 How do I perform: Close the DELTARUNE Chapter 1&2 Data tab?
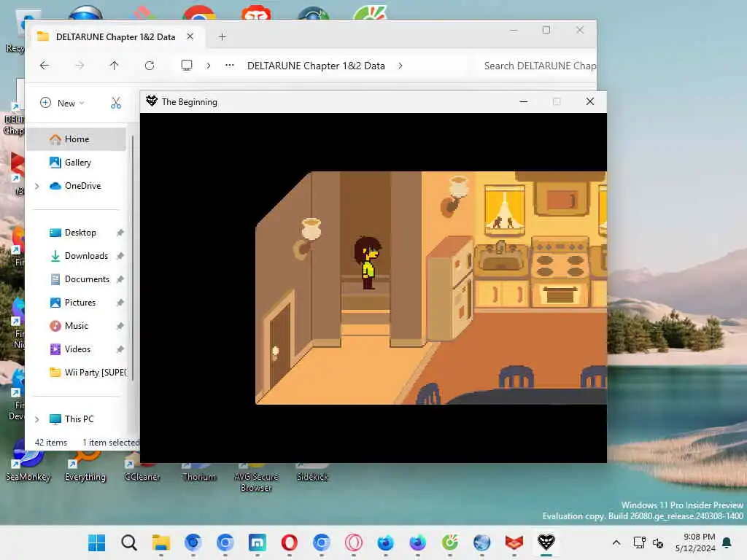click(x=190, y=36)
